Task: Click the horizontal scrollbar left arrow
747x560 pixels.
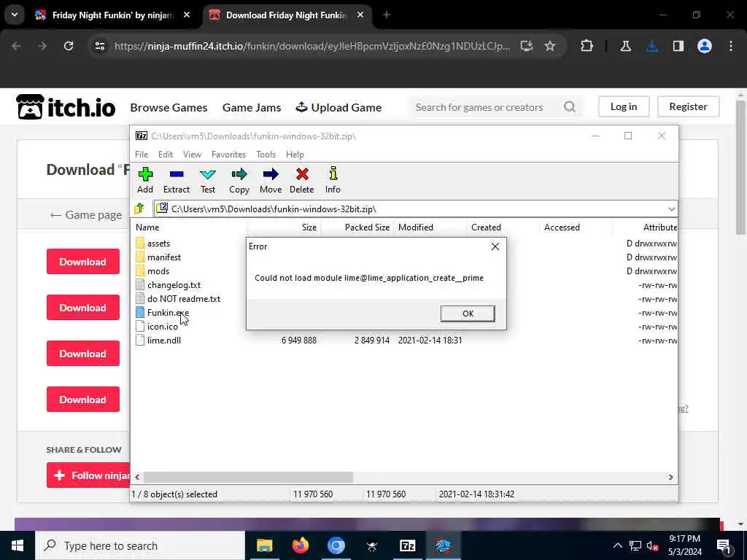Action: click(138, 477)
